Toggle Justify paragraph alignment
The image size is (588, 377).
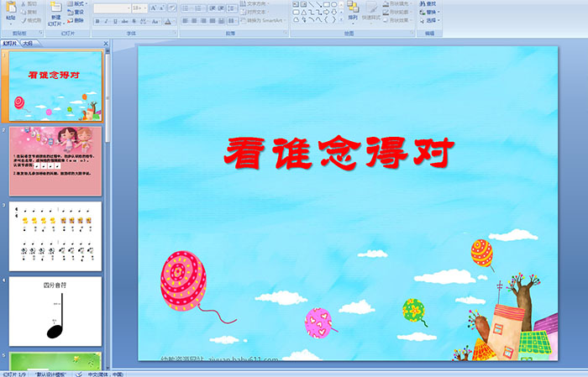(213, 21)
